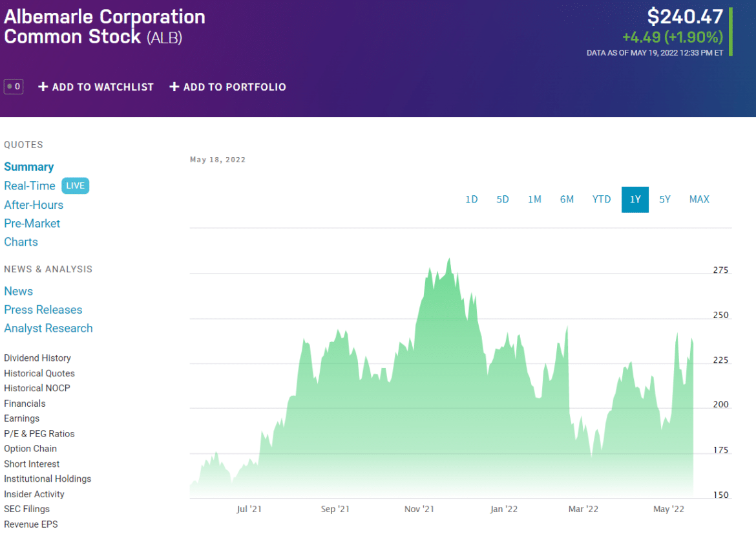This screenshot has width=756, height=538.
Task: Click the 250 y-axis value
Action: 721,315
